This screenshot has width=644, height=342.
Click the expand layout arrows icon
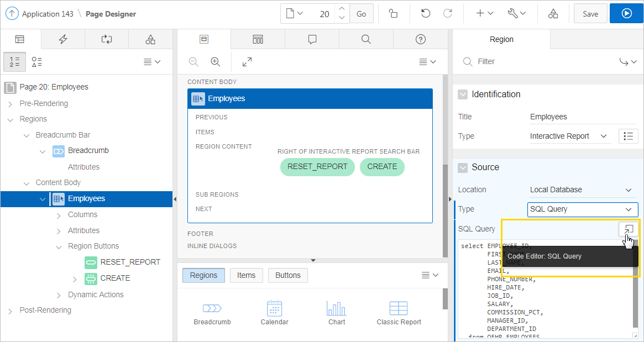247,62
